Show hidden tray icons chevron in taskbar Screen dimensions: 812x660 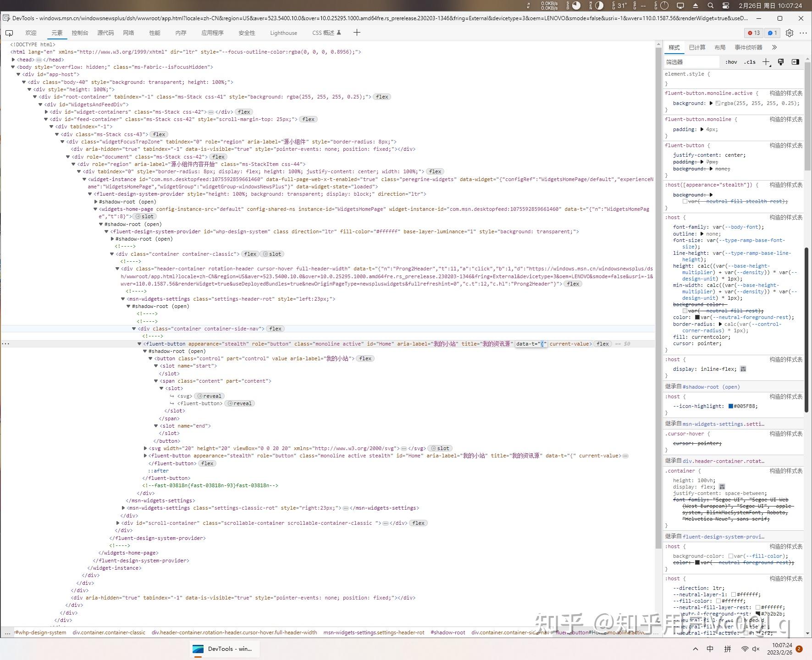pyautogui.click(x=696, y=649)
